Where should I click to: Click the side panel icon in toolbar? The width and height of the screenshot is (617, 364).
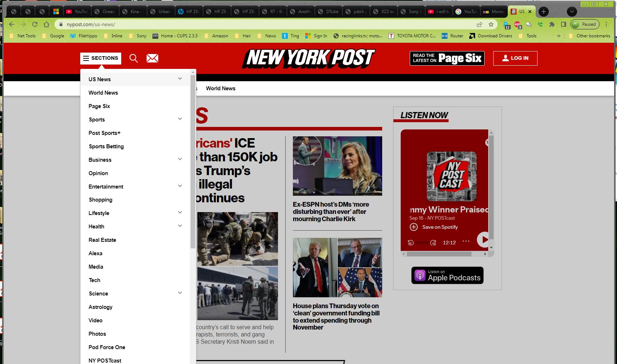(x=564, y=24)
